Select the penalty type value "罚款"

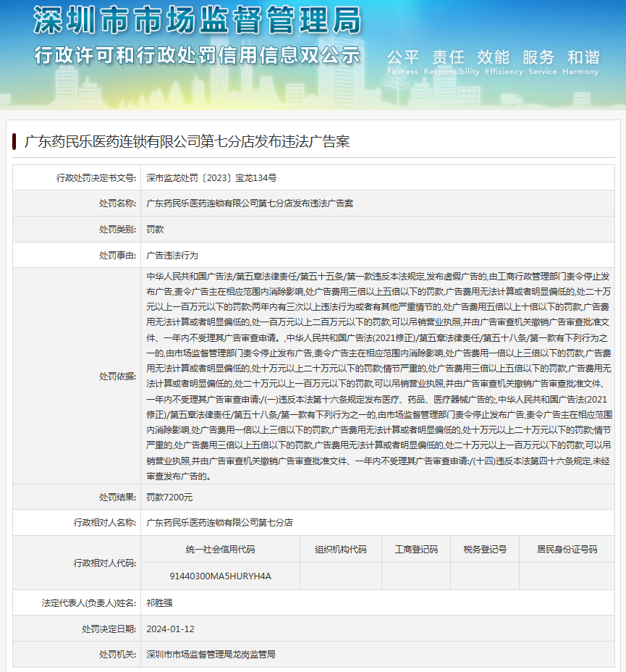pyautogui.click(x=155, y=230)
